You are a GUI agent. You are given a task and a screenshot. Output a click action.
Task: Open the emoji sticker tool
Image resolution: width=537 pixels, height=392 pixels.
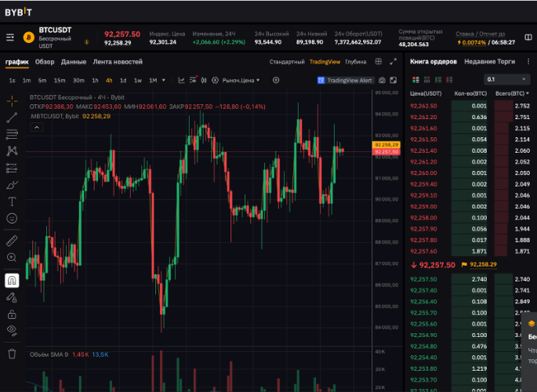(12, 218)
